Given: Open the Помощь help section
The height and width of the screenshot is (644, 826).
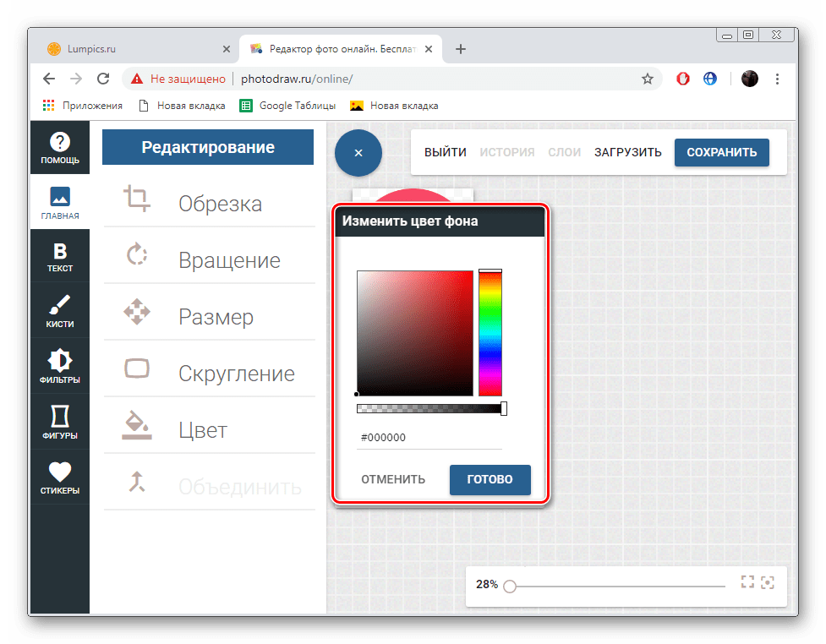Looking at the screenshot, I should pos(60,147).
